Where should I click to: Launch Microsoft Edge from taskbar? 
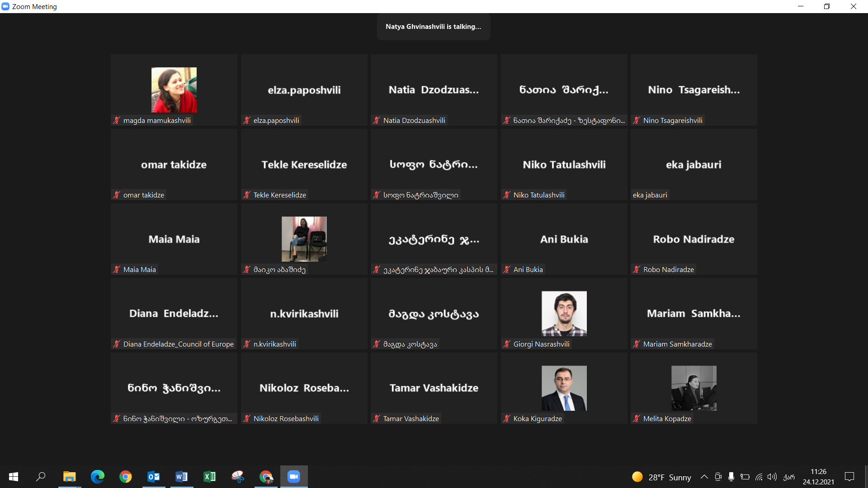point(98,477)
